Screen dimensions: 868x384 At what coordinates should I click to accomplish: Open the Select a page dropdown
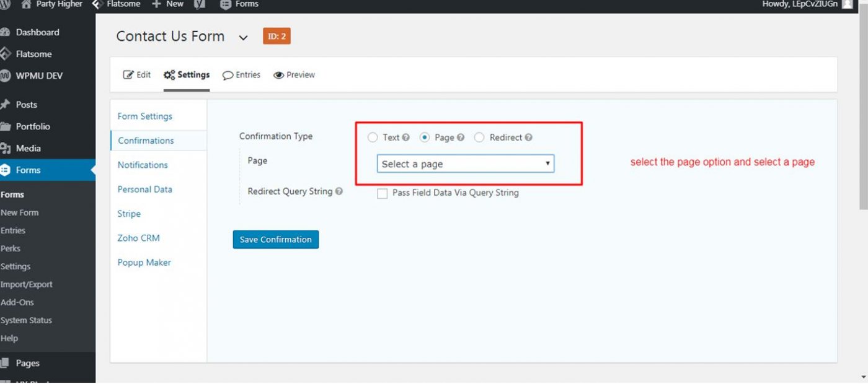[465, 164]
